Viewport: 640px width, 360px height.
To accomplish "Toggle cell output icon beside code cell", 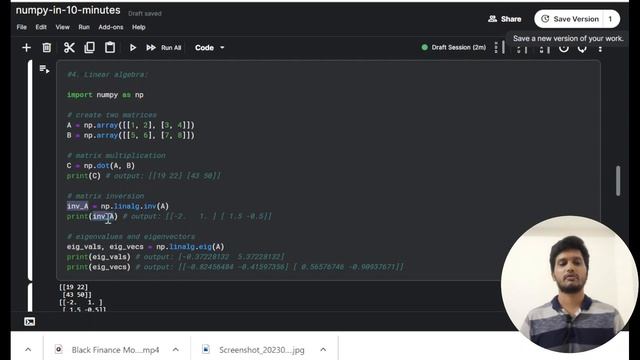I will point(44,69).
